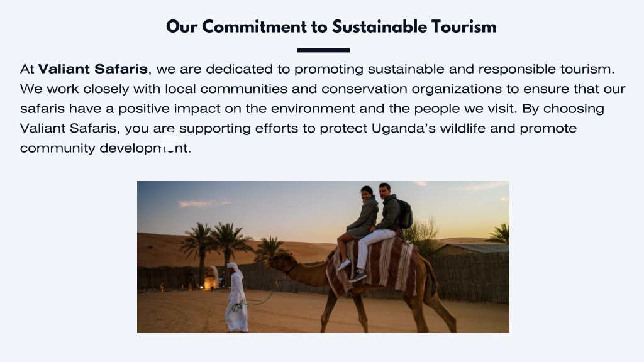Click the striped blanket on the camel
This screenshot has height=362, width=644.
(372, 266)
